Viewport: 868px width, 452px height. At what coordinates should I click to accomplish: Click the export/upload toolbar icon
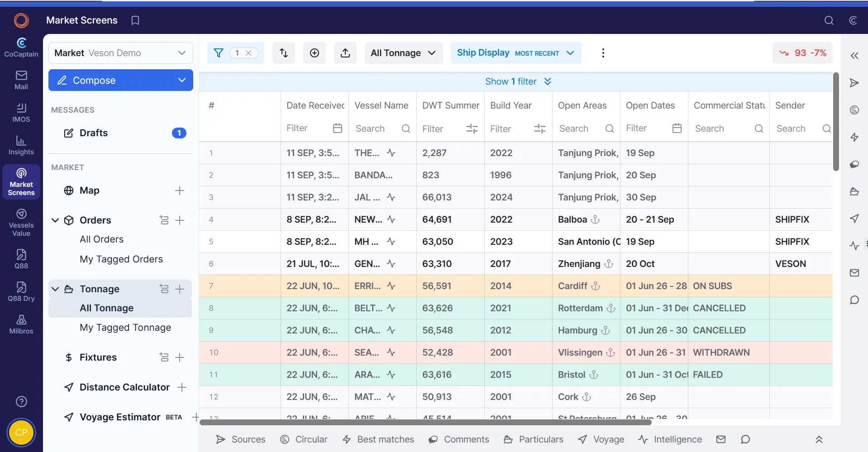345,53
